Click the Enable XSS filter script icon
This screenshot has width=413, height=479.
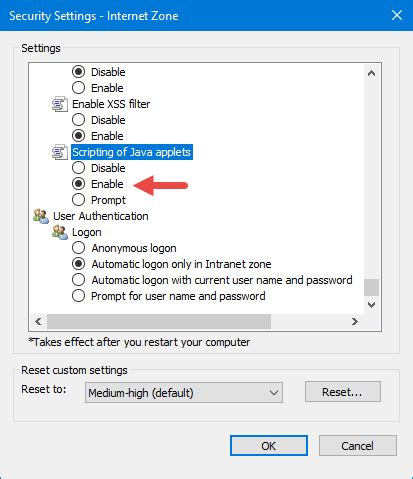point(60,104)
